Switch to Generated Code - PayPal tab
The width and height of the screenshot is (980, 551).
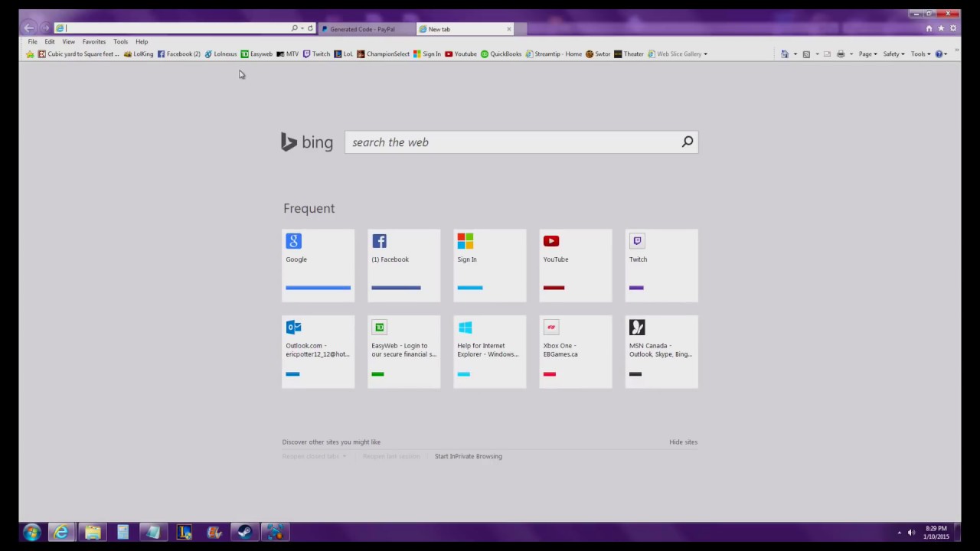pyautogui.click(x=362, y=29)
